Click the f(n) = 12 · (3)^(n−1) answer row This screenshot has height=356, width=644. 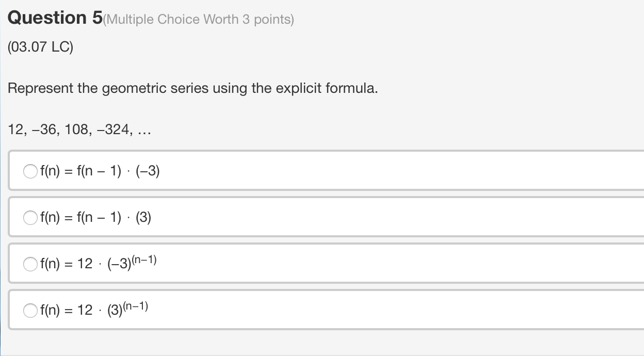coord(206,310)
